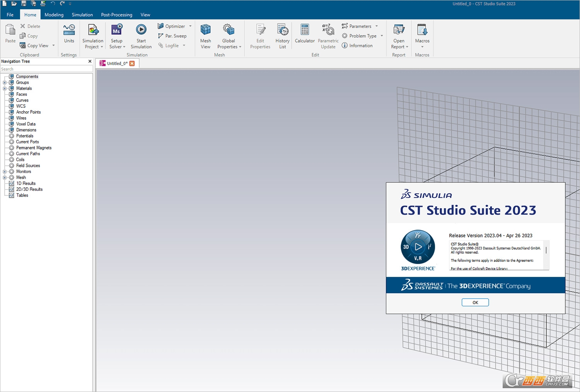Switch to the Modeling ribbon tab

coord(54,15)
